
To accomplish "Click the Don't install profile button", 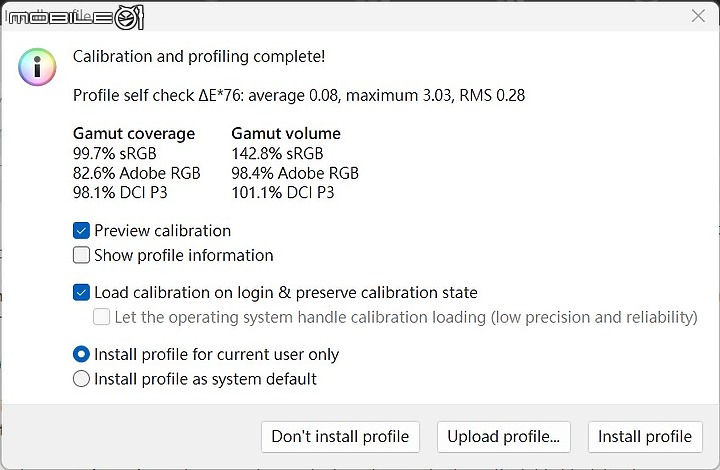I will tap(340, 436).
